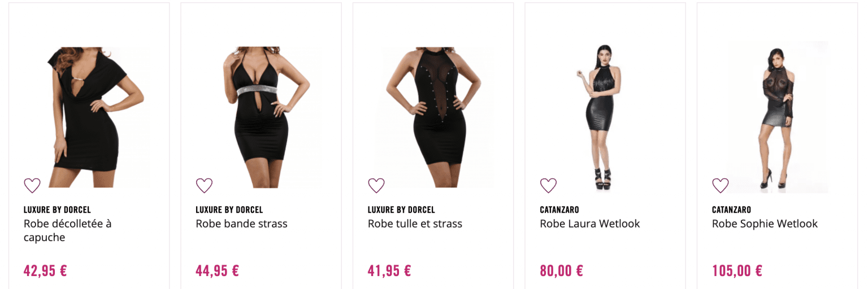Add Robe bande strass to wishlist

coord(204,185)
